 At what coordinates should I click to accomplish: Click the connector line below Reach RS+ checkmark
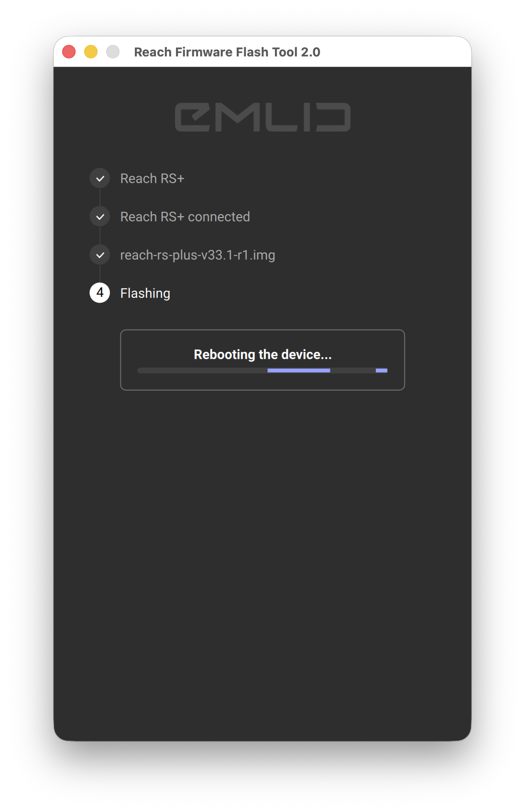(100, 198)
